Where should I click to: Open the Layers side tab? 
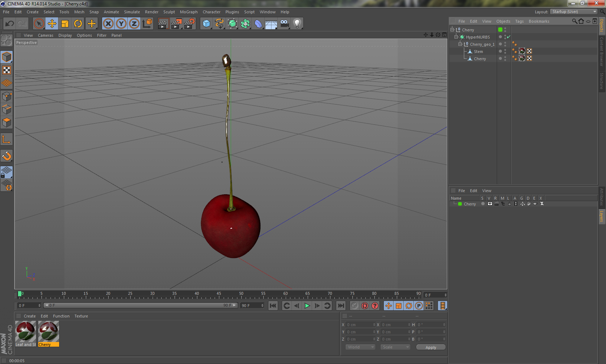point(602,217)
